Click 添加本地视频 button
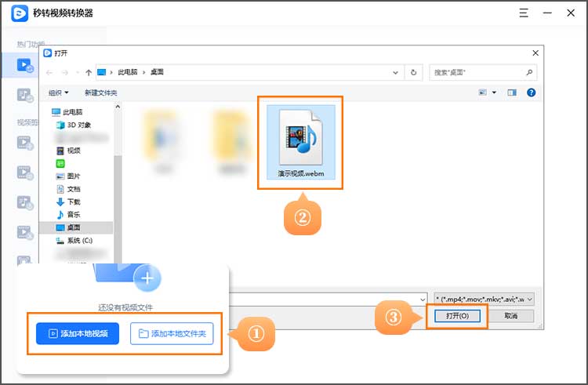Screen dimensions: 588x385 [x=77, y=333]
